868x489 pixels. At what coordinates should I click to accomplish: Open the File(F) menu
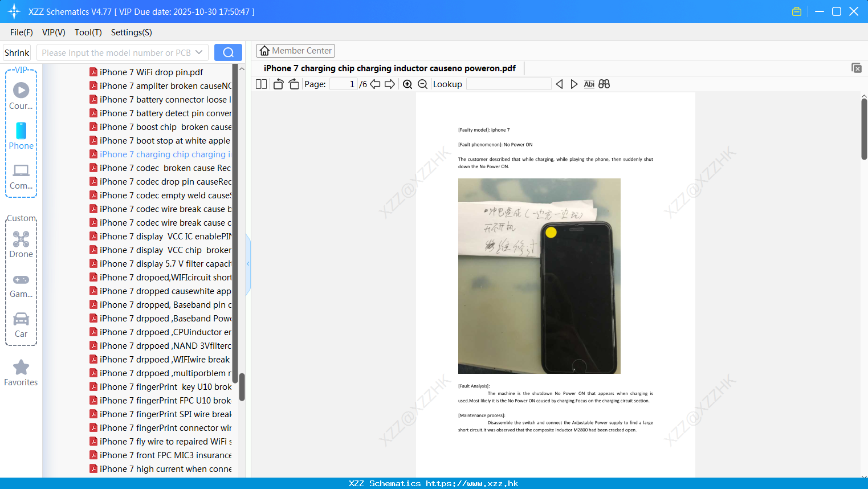coord(22,32)
